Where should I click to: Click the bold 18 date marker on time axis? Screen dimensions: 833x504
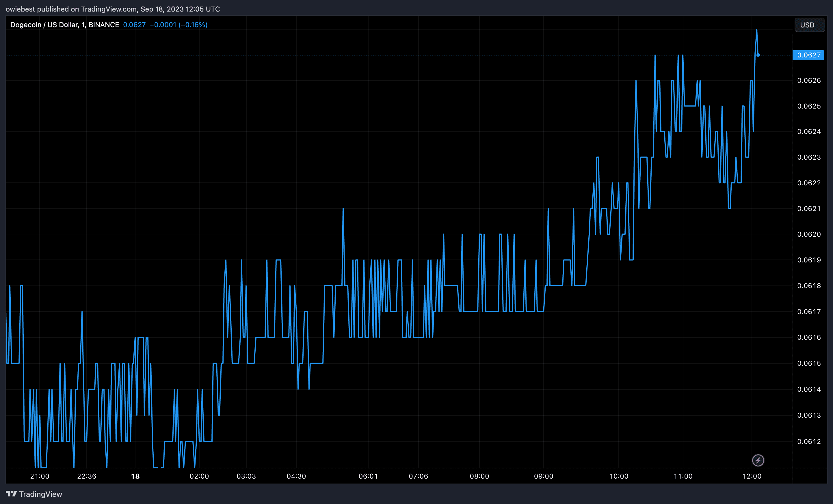tap(135, 476)
